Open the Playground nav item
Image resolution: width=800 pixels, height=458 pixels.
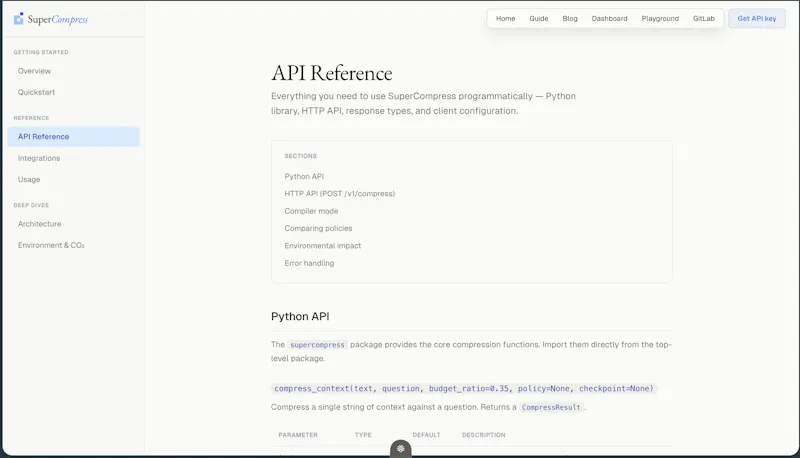(660, 18)
